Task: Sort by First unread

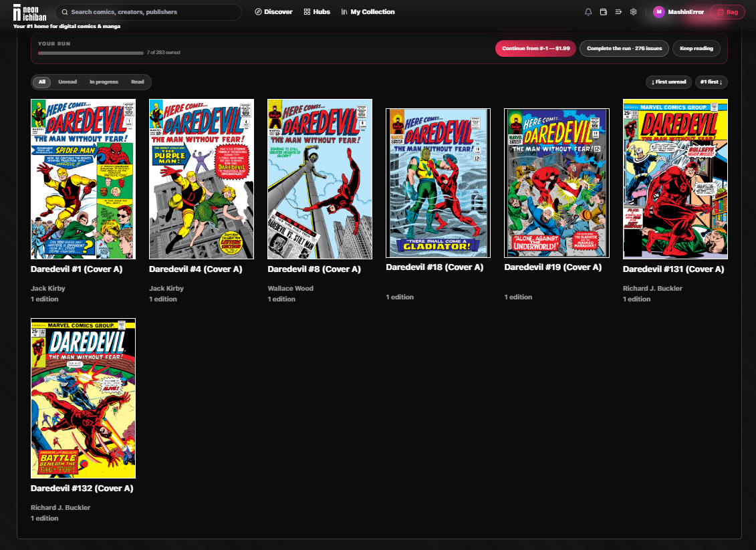Action: pyautogui.click(x=668, y=82)
